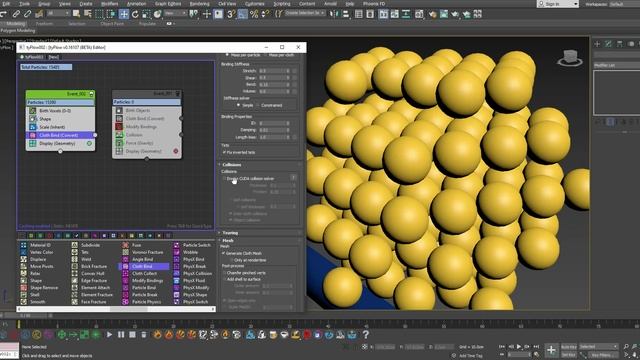Image resolution: width=640 pixels, height=360 pixels.
Task: Click the Cloth Collect operator in depot
Action: pos(140,273)
